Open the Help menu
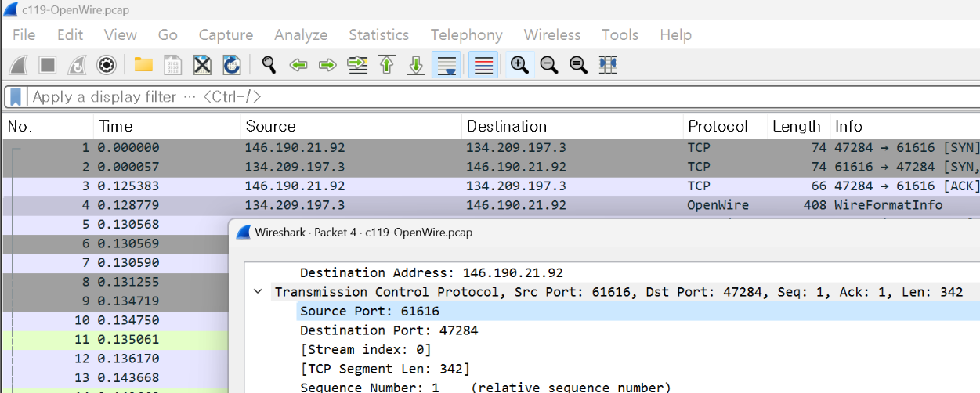 [675, 35]
